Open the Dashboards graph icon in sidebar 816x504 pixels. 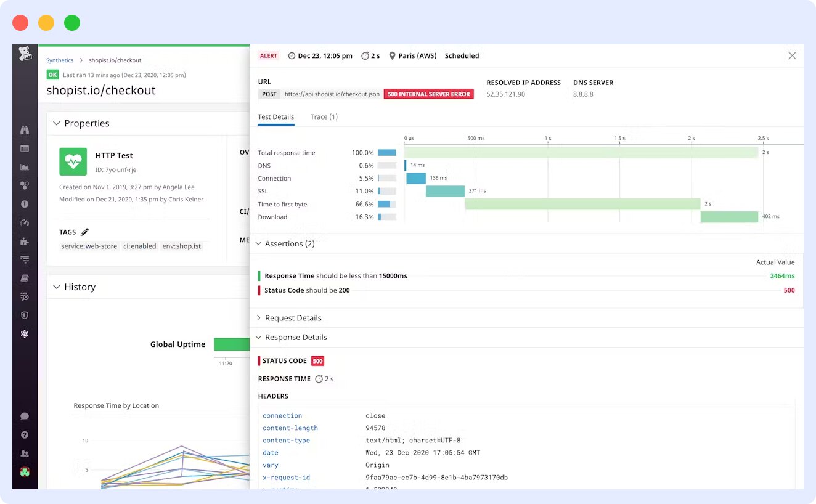tap(25, 166)
